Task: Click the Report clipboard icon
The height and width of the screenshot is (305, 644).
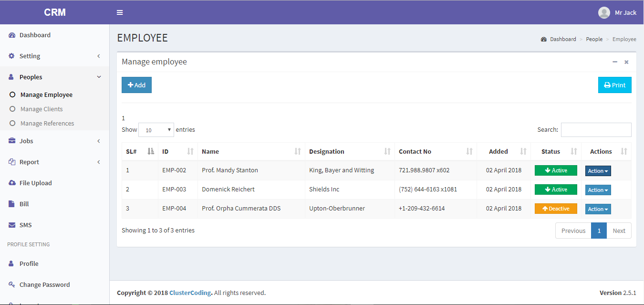Action: coord(12,162)
